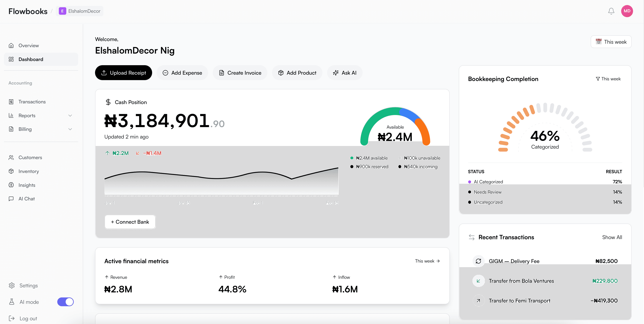Click the Log out icon

pyautogui.click(x=11, y=318)
